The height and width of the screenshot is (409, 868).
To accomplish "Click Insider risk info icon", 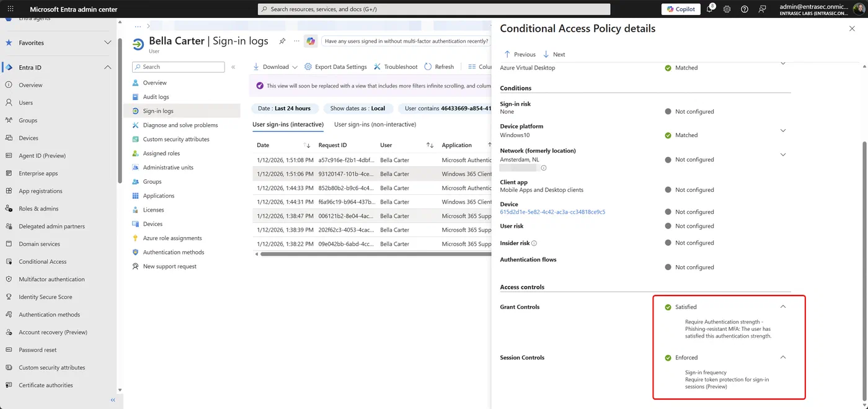I will [x=534, y=243].
